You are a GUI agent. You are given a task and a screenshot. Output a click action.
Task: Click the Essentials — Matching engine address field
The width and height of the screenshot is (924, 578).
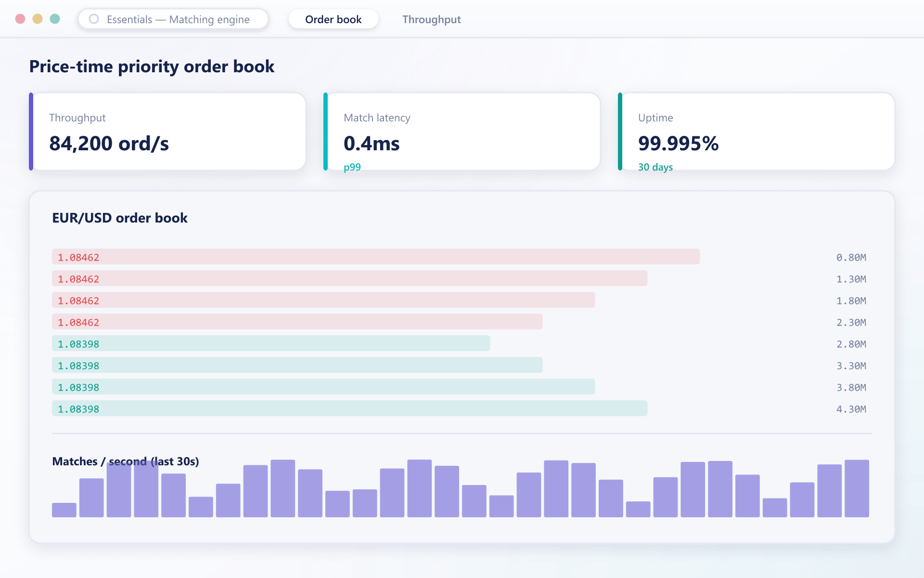click(x=173, y=19)
